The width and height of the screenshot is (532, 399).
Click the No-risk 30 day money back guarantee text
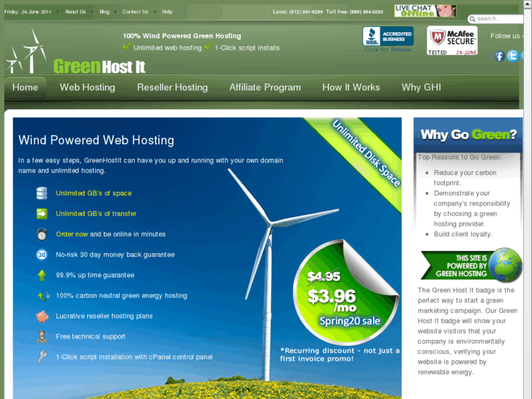click(115, 255)
